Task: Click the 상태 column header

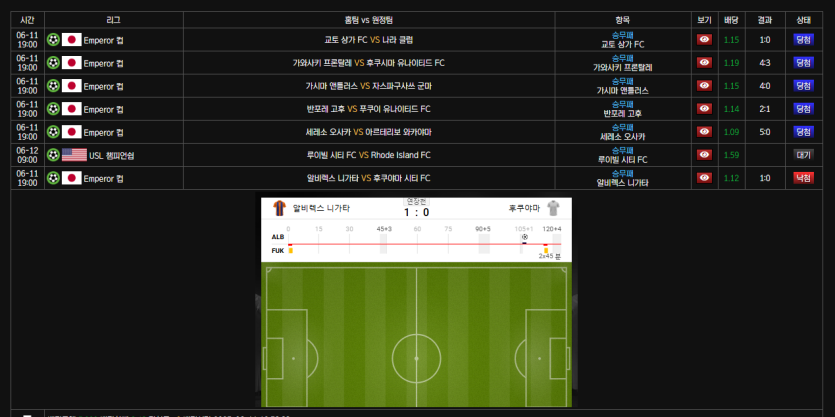Action: [x=804, y=20]
